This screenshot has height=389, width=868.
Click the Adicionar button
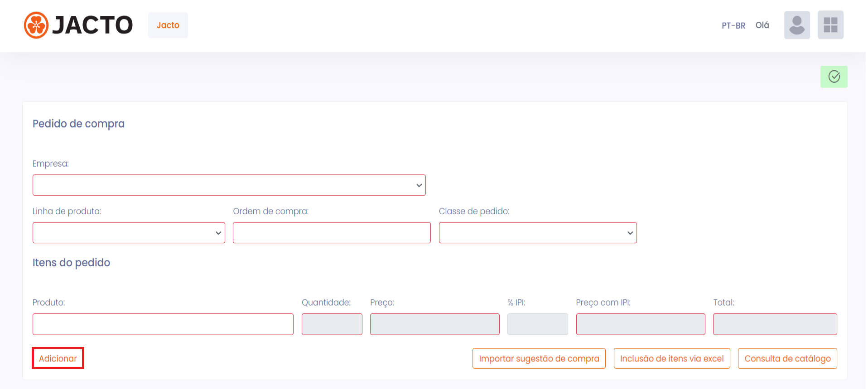click(x=58, y=358)
